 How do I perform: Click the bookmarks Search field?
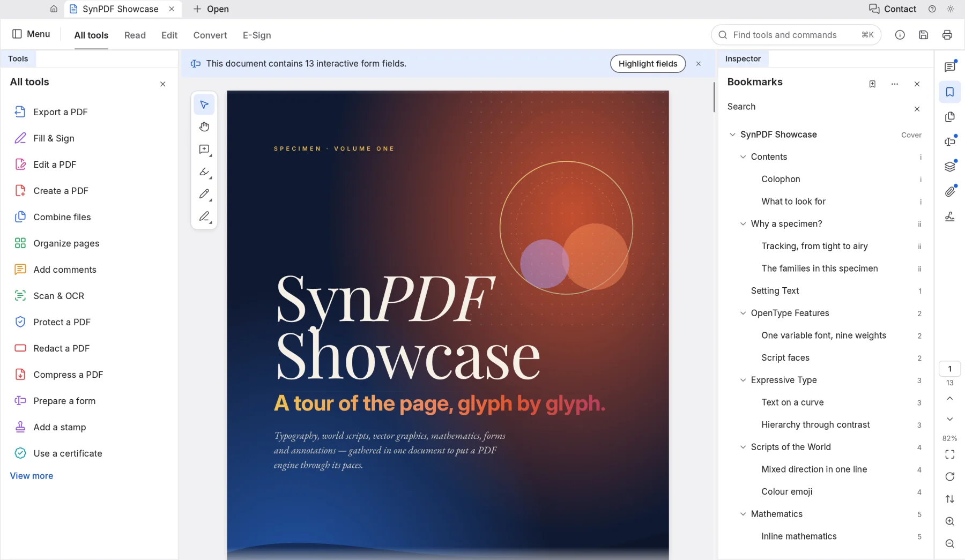817,107
